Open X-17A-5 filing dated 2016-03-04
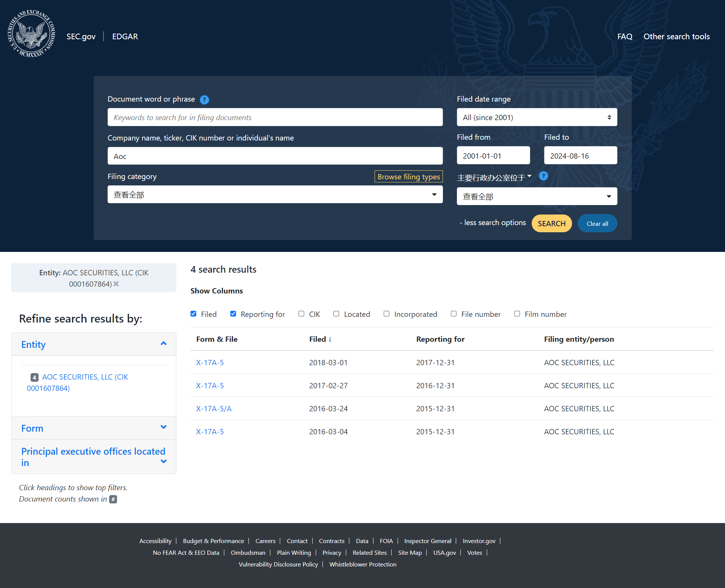Screen dimensions: 725x588 (210, 432)
